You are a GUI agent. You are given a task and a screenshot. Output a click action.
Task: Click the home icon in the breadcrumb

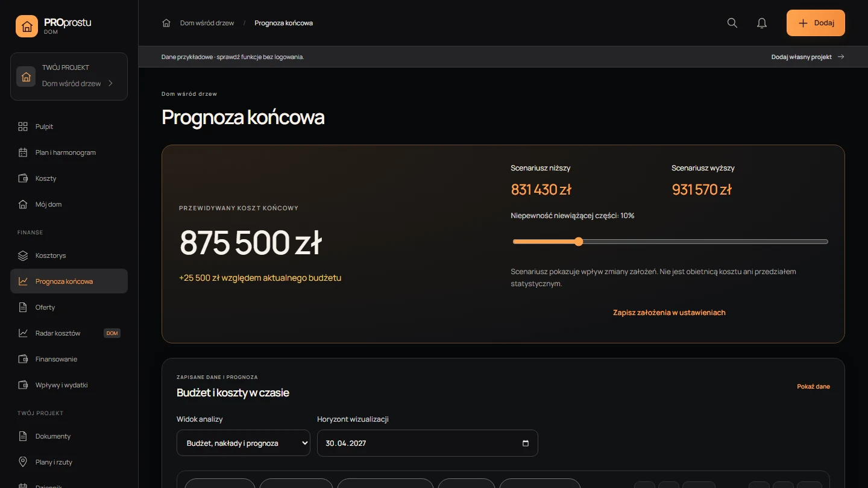tap(166, 23)
